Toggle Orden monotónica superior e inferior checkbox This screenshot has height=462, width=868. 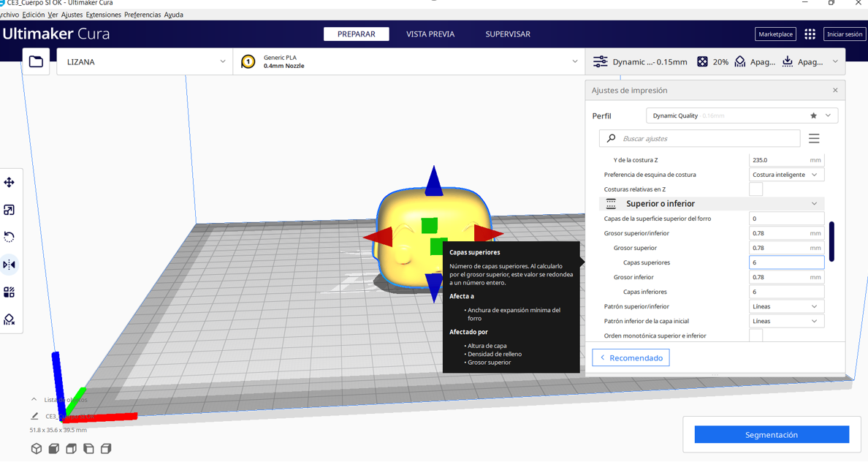click(755, 335)
